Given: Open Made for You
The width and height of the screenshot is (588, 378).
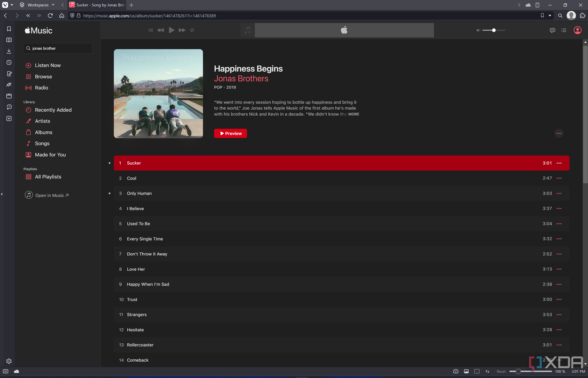Looking at the screenshot, I should [50, 155].
